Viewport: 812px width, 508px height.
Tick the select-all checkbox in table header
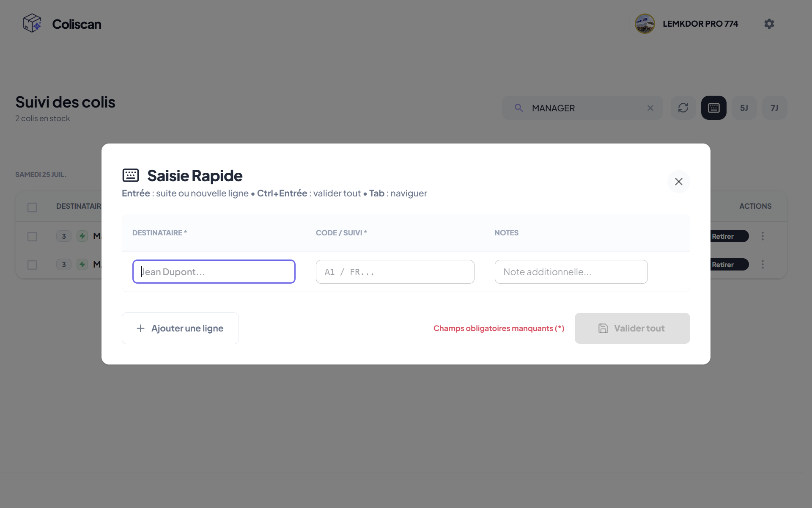(x=32, y=207)
